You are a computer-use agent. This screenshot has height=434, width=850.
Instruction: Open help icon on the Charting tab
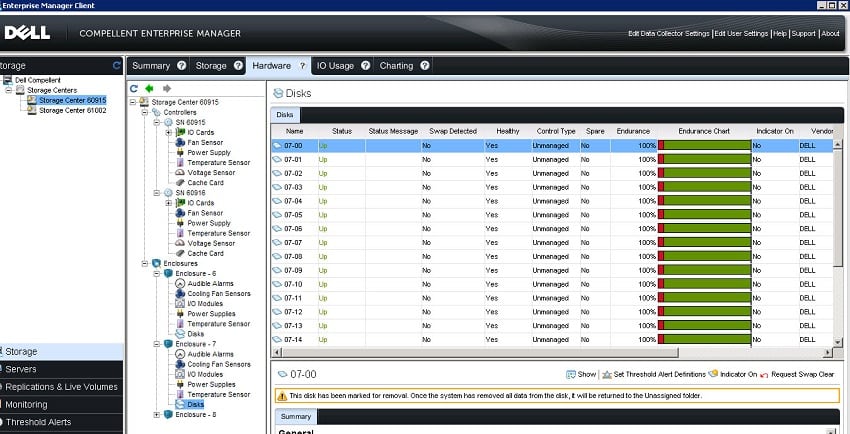tap(424, 66)
